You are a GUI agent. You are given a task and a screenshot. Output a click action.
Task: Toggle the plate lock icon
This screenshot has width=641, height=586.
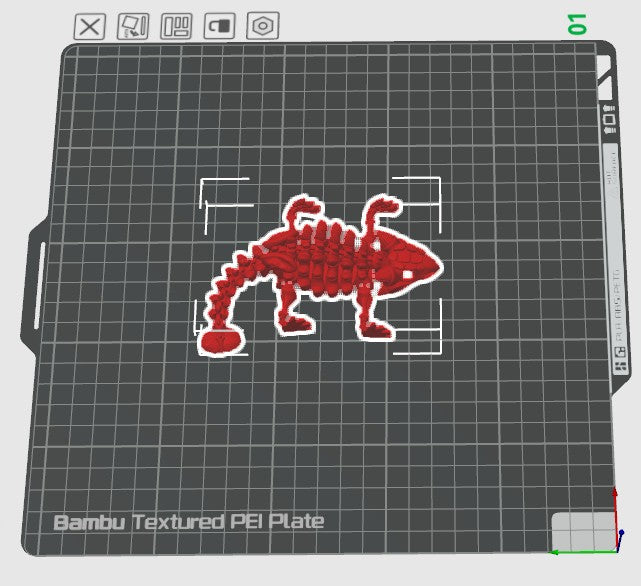tap(219, 26)
